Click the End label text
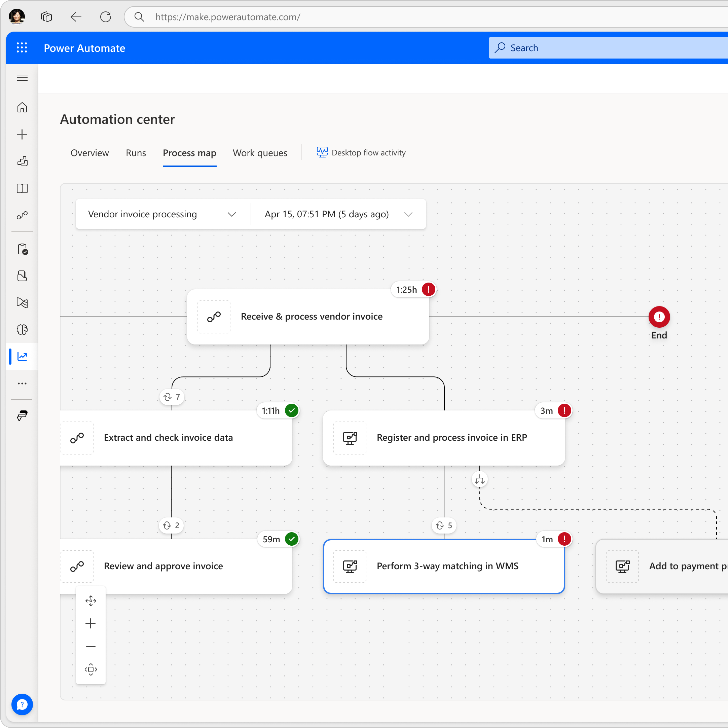728x728 pixels. click(659, 335)
